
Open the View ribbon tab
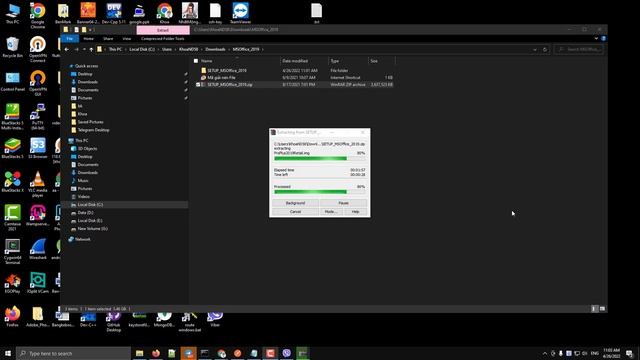(127, 39)
